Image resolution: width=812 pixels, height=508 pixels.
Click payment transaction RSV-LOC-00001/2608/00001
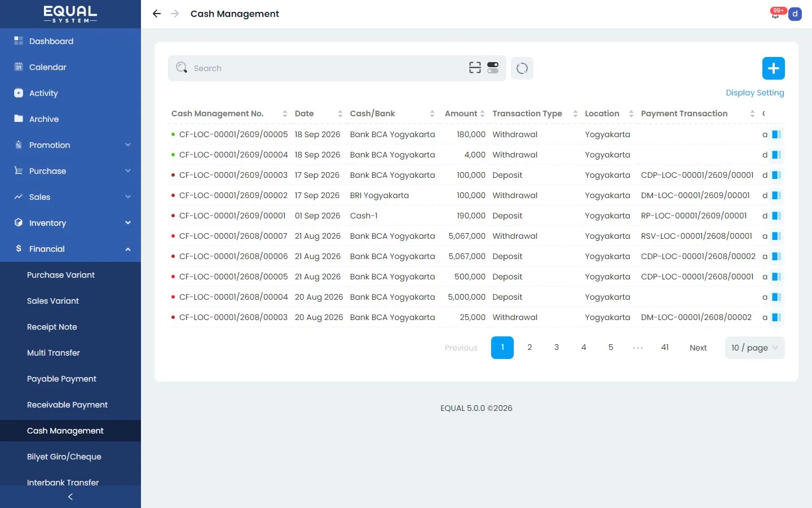tap(696, 236)
